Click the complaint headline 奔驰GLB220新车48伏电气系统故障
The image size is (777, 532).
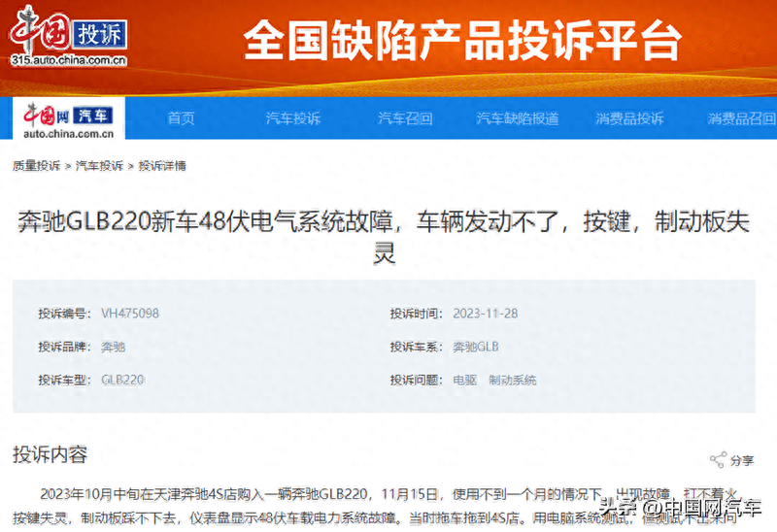point(384,237)
